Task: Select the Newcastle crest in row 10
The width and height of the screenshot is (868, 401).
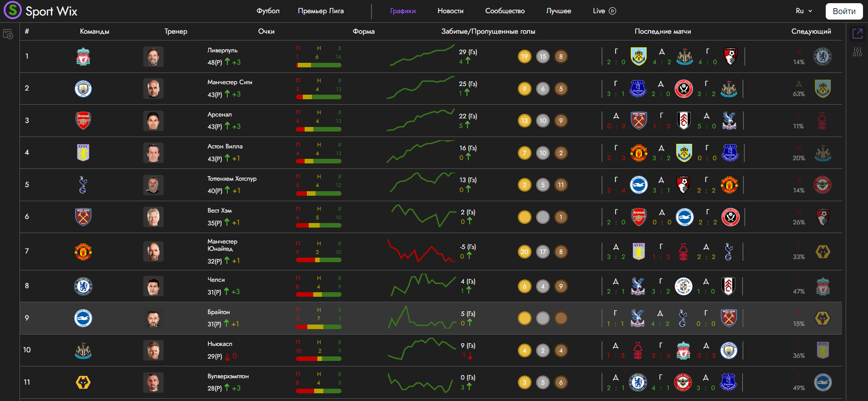Action: 83,350
